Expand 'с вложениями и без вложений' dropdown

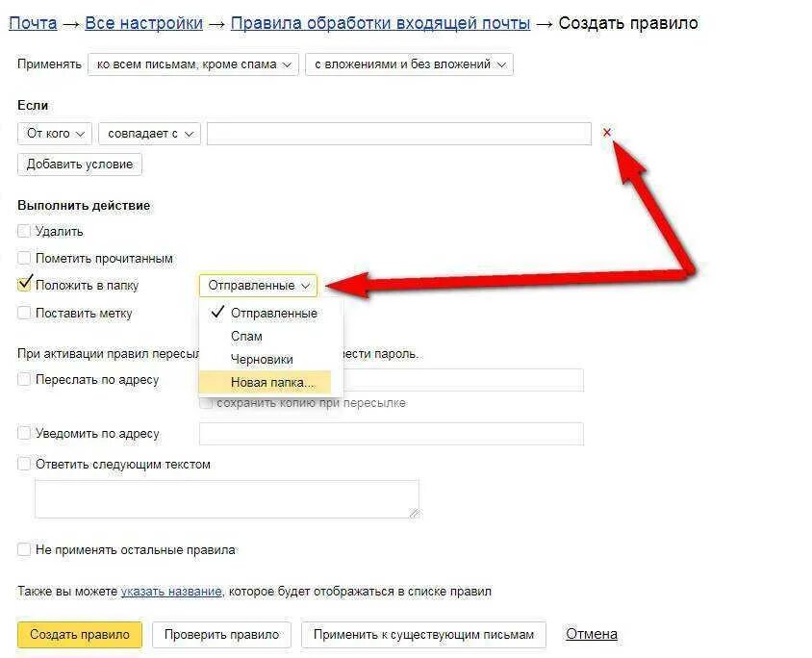[409, 64]
